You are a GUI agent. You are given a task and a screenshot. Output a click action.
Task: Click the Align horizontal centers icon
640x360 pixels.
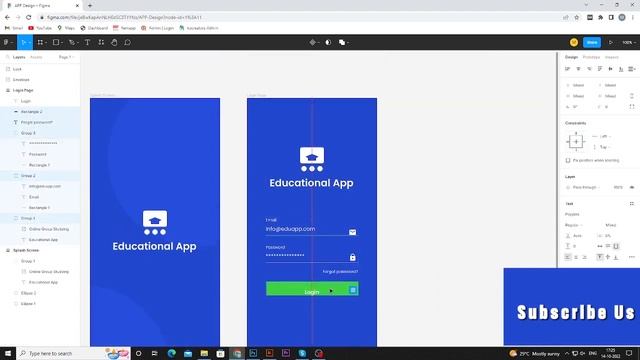[x=578, y=69]
